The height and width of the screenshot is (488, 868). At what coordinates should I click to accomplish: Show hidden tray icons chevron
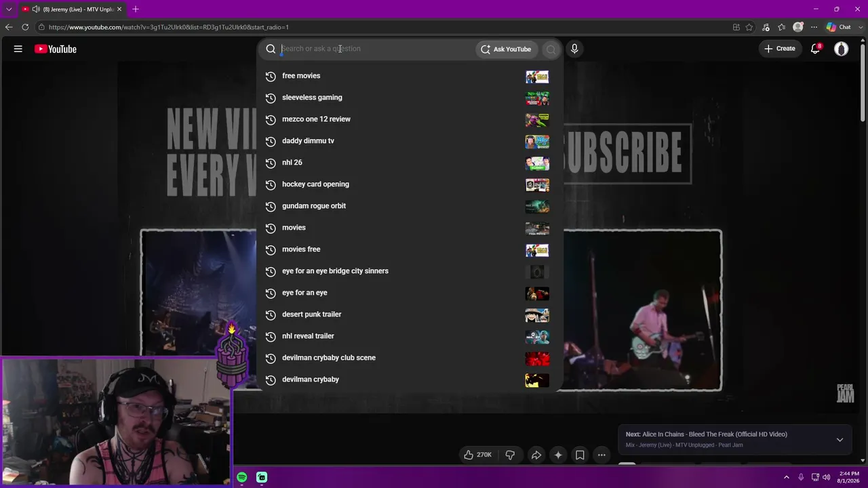pos(787,477)
